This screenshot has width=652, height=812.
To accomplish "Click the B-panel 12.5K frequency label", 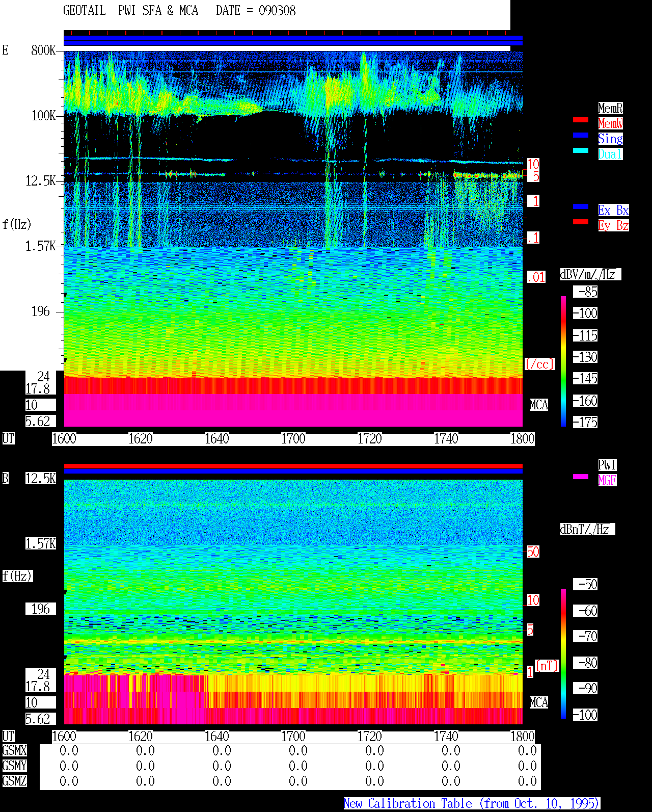I will [41, 479].
